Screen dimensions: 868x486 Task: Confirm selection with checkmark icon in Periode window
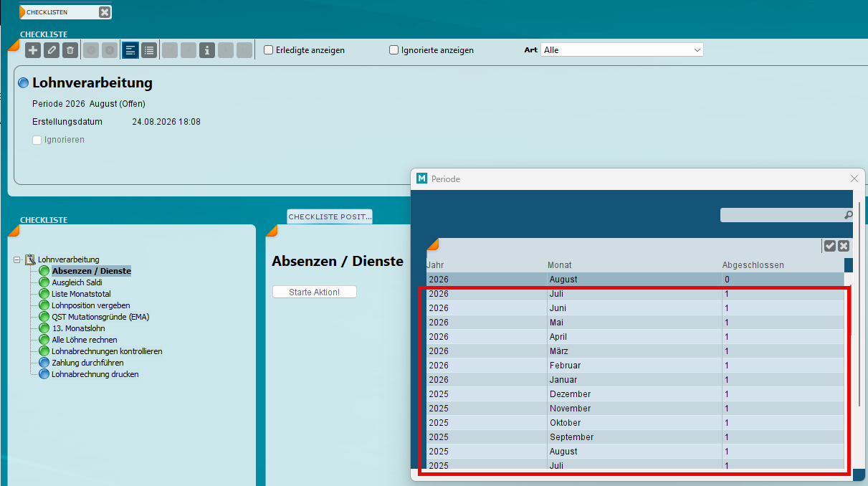tap(830, 246)
